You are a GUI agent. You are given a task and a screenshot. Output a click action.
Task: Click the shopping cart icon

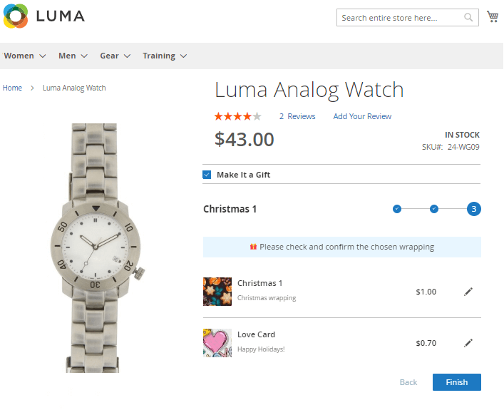(492, 17)
